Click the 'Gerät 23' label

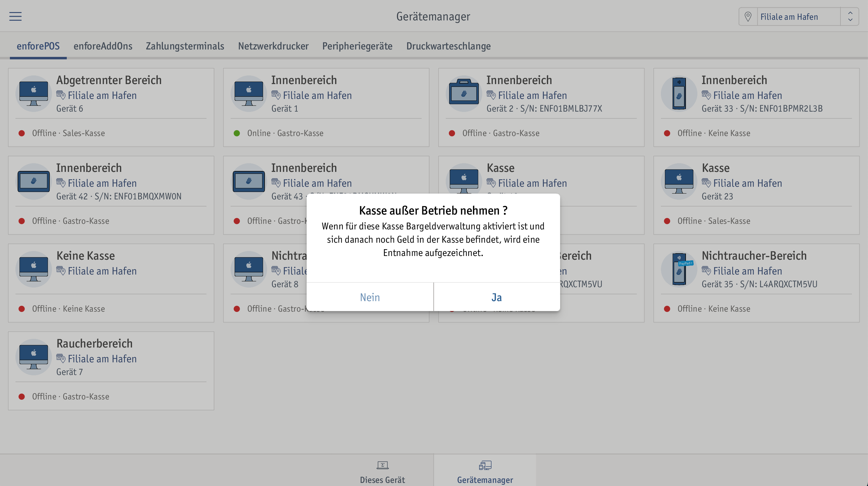[717, 197]
